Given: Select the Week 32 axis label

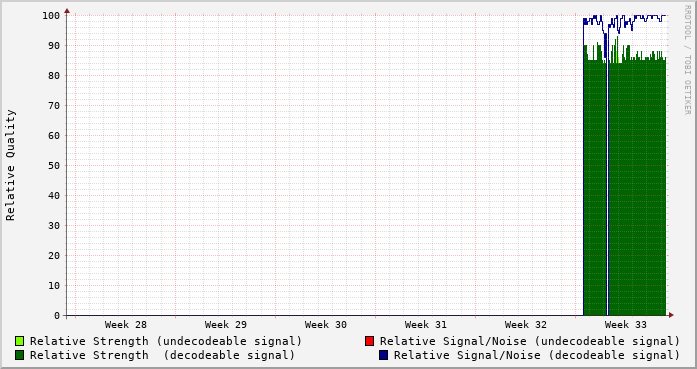Looking at the screenshot, I should [526, 325].
